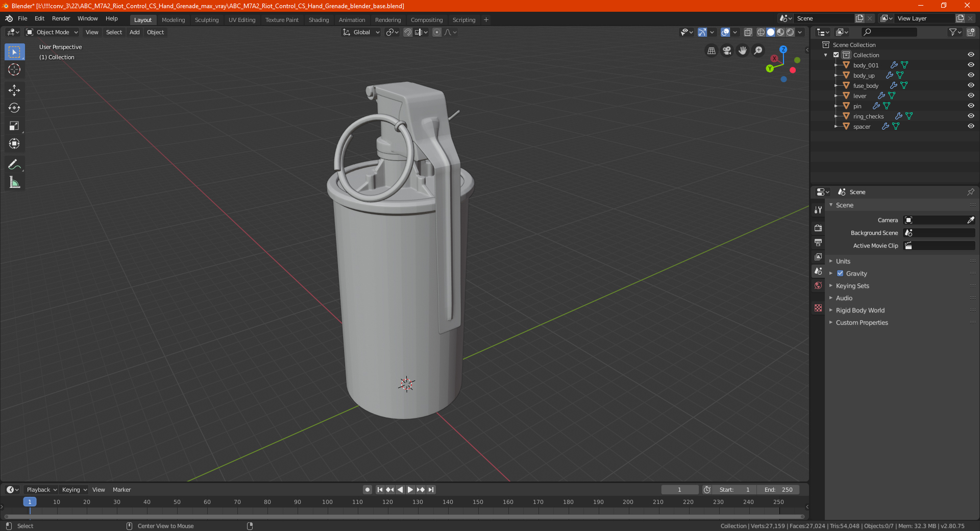Expand the Audio panel

pos(844,298)
